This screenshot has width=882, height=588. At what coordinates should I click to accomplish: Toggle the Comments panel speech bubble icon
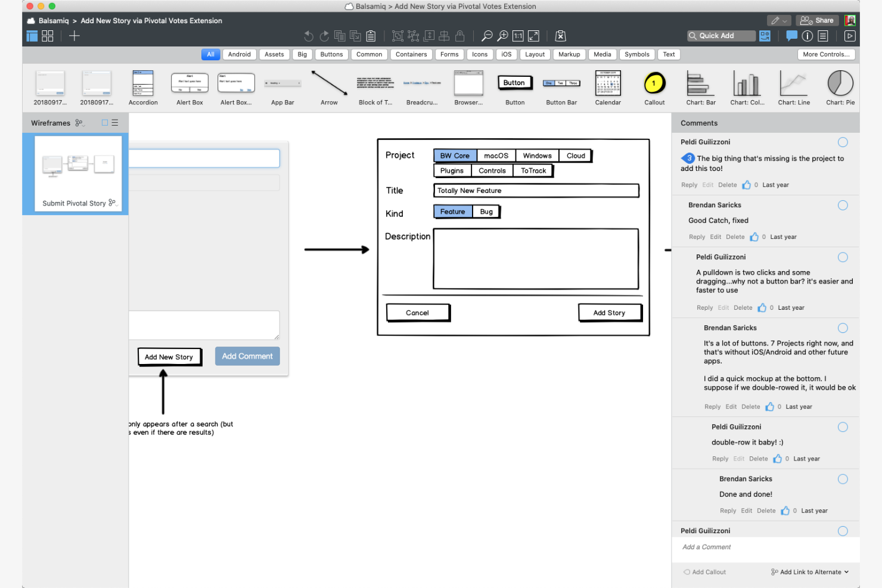[791, 36]
